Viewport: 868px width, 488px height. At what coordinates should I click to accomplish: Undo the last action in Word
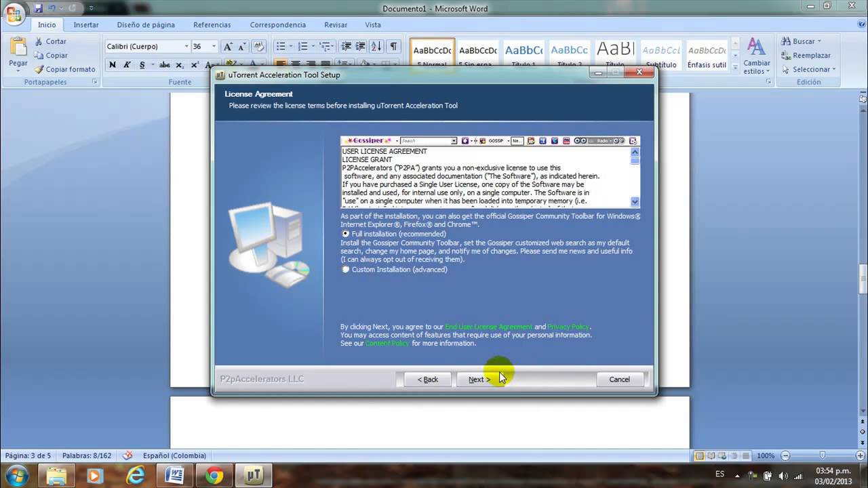(52, 8)
